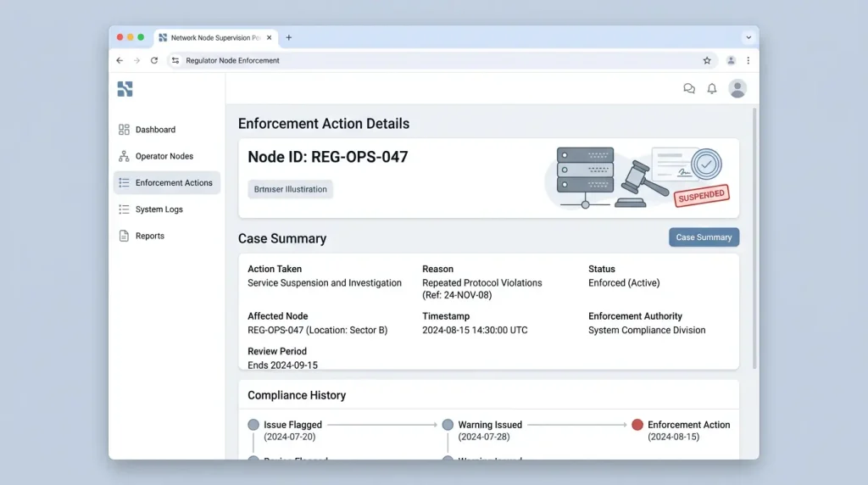Expand the tab search chevron
The width and height of the screenshot is (868, 485).
point(748,37)
